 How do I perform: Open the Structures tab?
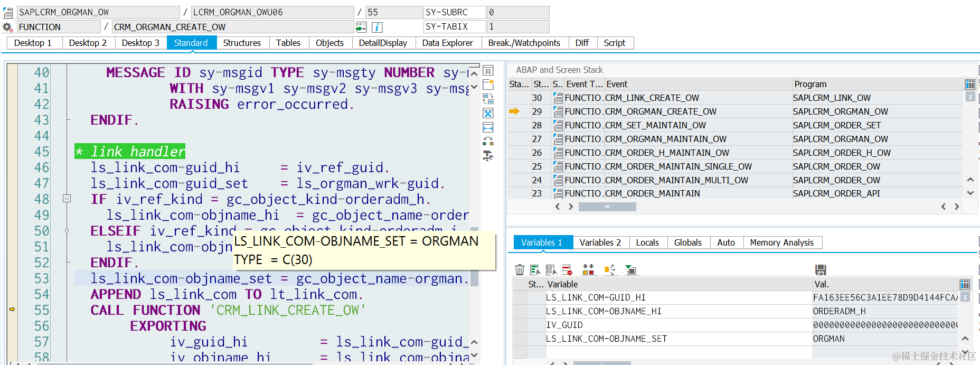(242, 43)
